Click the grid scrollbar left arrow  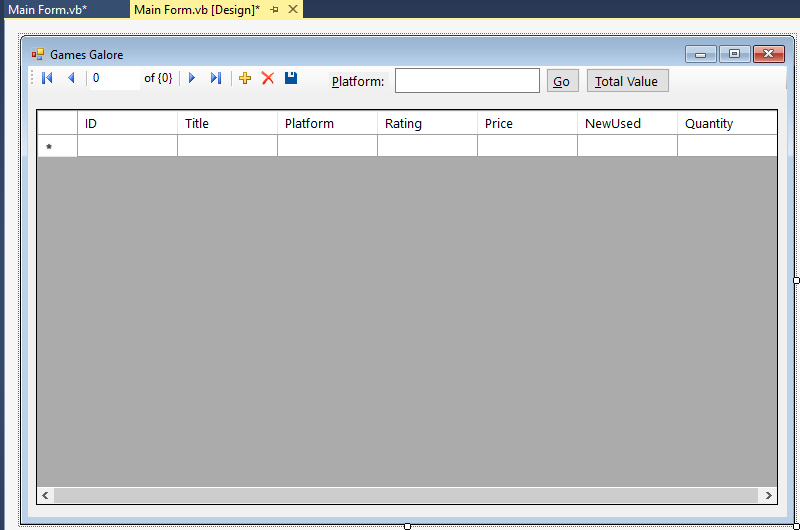pyautogui.click(x=45, y=495)
